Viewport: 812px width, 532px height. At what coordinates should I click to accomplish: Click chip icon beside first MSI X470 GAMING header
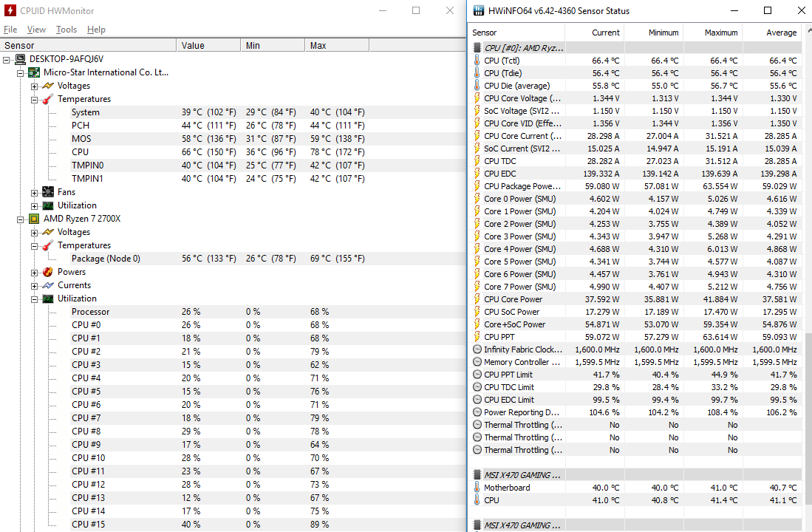(477, 474)
